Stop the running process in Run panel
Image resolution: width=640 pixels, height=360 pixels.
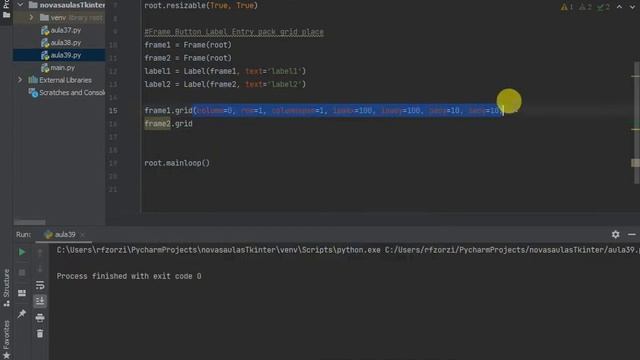[22, 272]
